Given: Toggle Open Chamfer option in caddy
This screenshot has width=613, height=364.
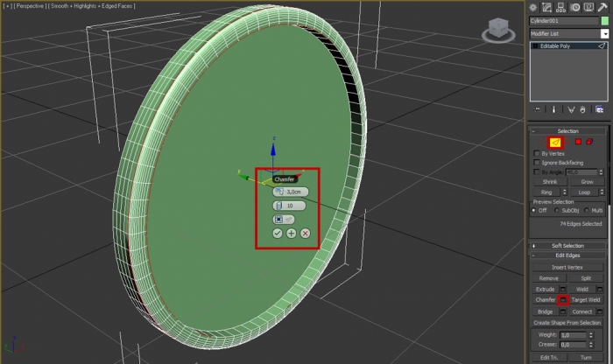Looking at the screenshot, I should click(x=284, y=220).
